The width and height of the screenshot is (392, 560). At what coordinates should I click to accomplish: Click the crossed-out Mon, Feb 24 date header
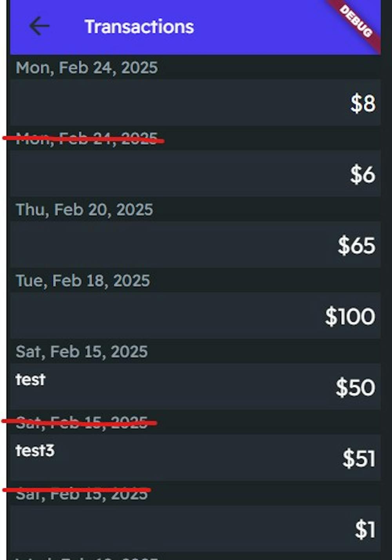click(x=87, y=139)
